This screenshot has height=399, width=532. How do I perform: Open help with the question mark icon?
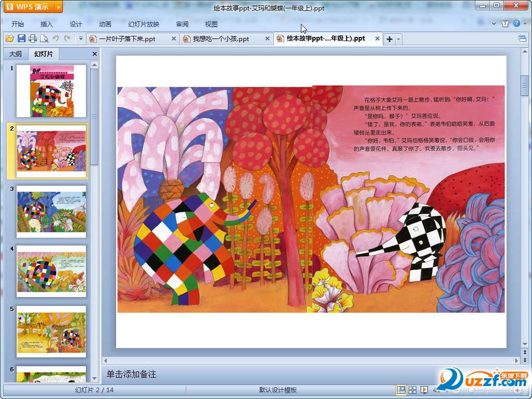[x=516, y=23]
